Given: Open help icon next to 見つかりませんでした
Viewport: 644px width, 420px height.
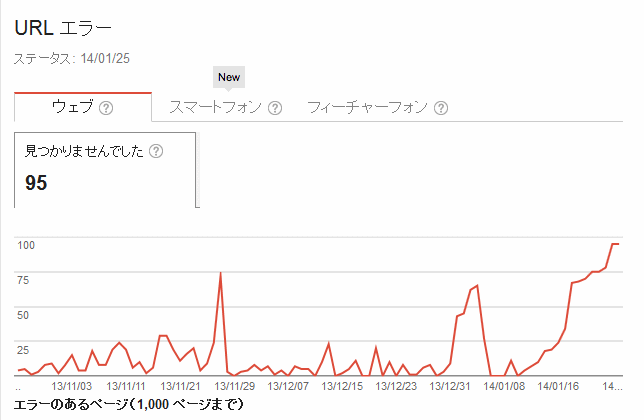Looking at the screenshot, I should click(156, 151).
